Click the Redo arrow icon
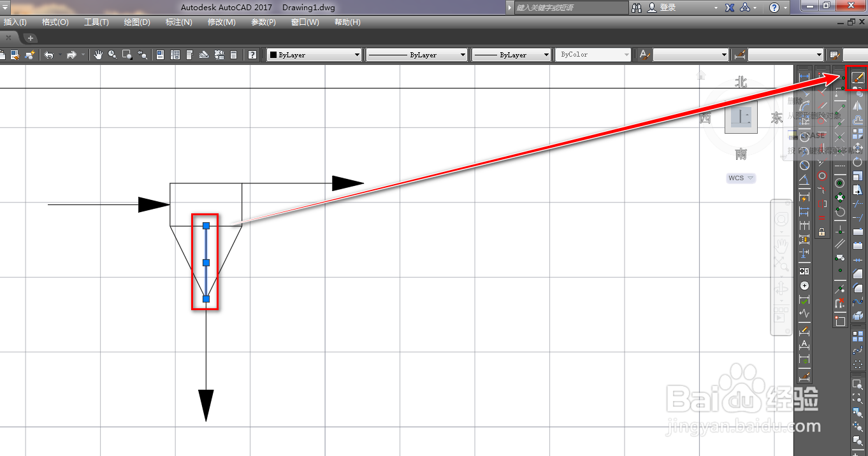The height and width of the screenshot is (456, 868). coord(71,55)
